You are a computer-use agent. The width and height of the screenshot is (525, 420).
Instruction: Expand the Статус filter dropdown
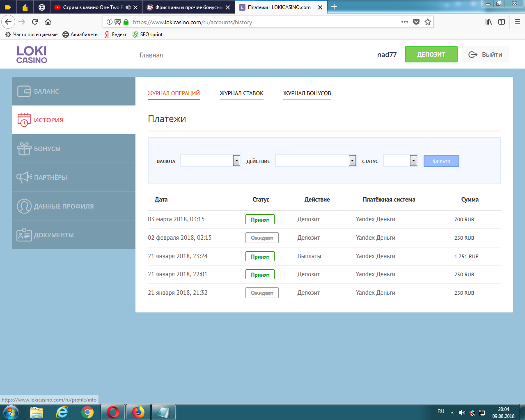[413, 161]
